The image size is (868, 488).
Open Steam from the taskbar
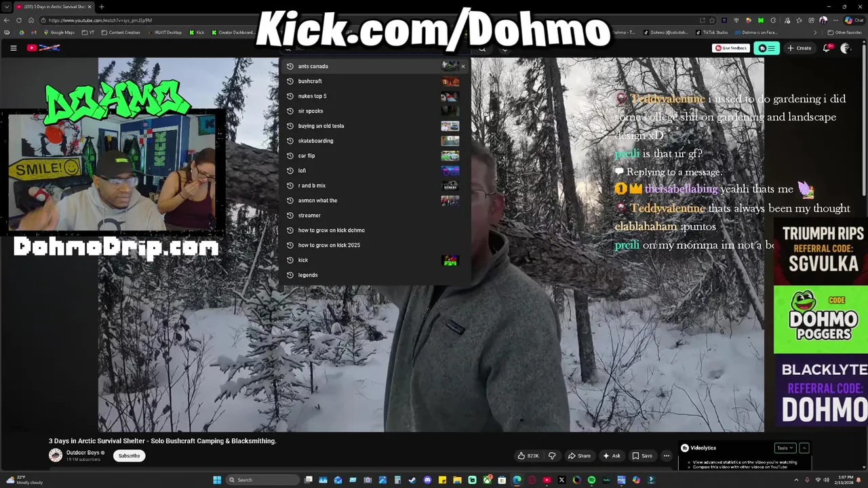(x=412, y=480)
